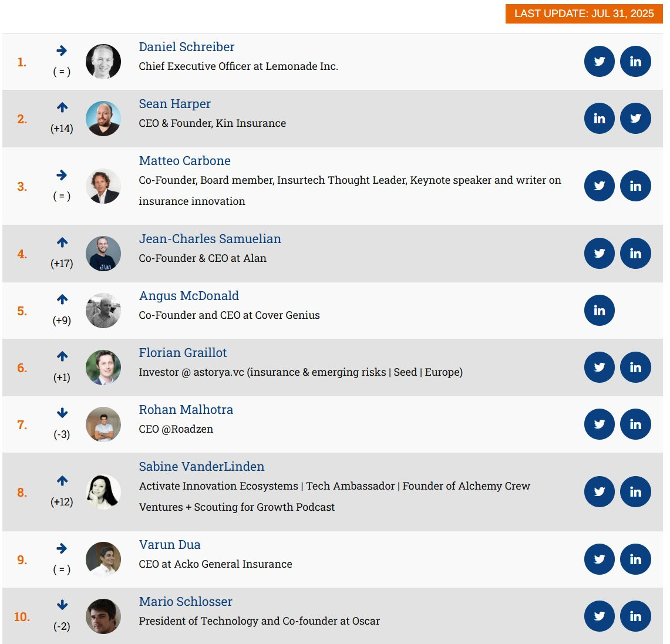
Task: Click the Mario Schlosser name link
Action: point(186,601)
